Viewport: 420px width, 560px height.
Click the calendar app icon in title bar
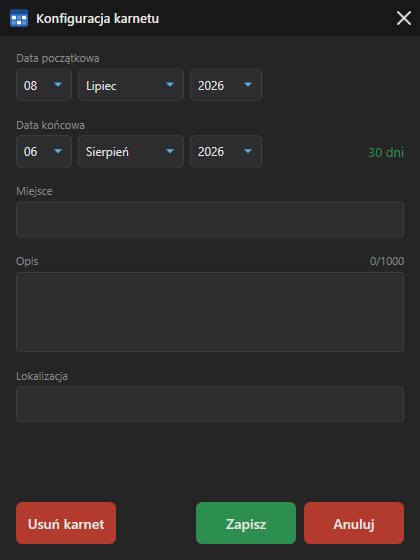click(19, 18)
